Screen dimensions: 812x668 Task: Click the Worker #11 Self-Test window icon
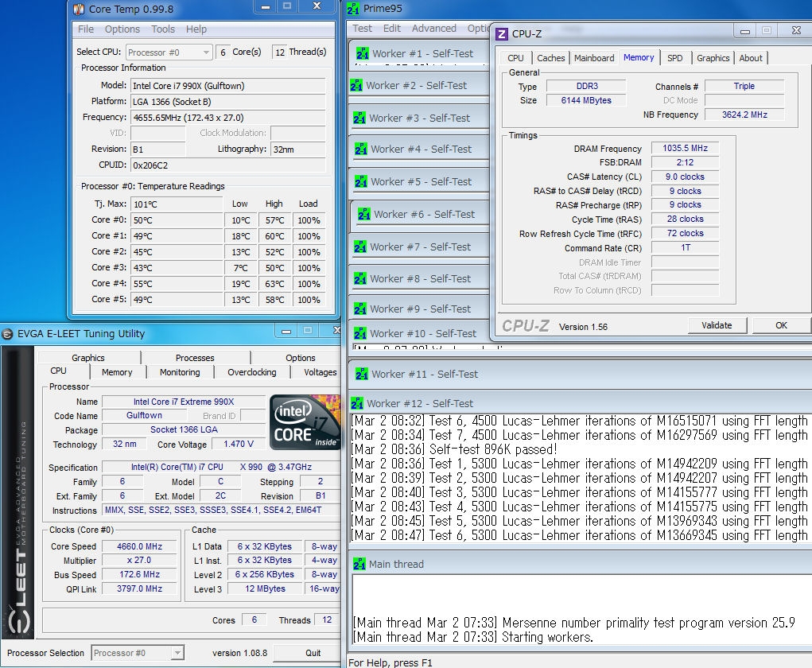362,374
